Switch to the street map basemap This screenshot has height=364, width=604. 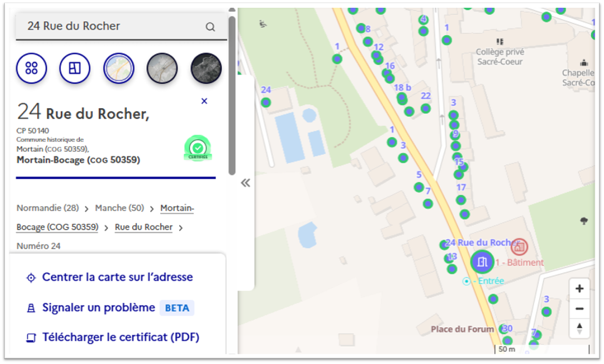(x=119, y=68)
